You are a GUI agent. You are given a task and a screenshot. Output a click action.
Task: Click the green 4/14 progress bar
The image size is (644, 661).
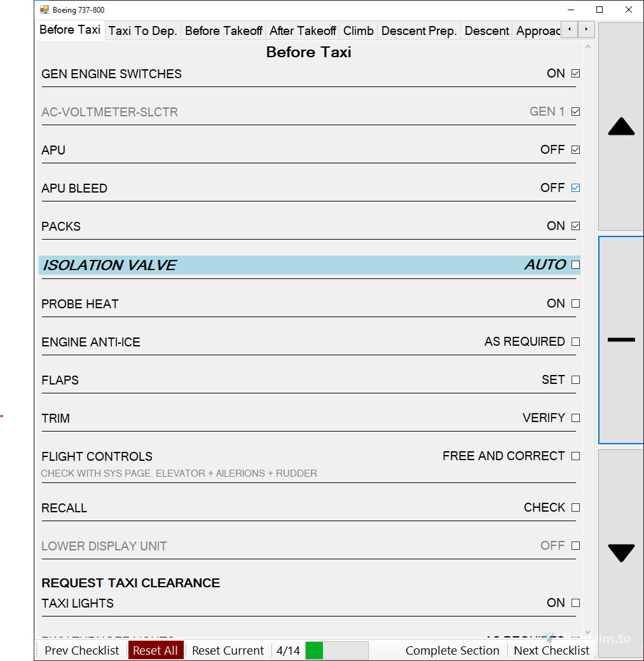click(x=337, y=650)
